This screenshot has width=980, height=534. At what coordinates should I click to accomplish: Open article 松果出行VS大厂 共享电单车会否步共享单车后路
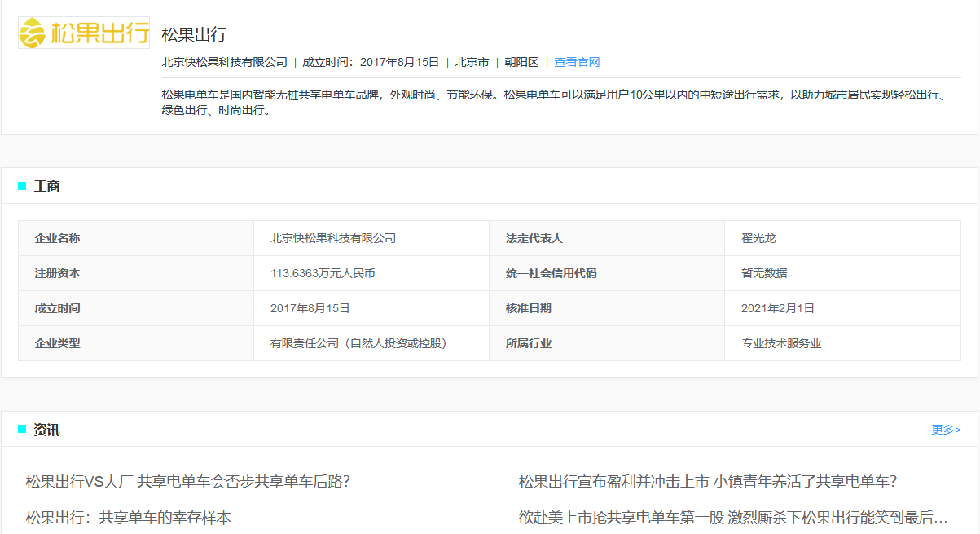(x=187, y=482)
